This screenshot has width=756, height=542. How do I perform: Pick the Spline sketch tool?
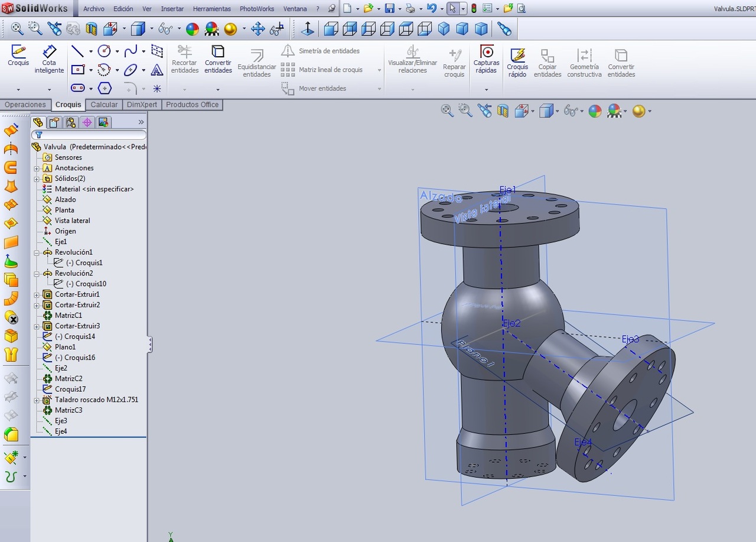[131, 51]
